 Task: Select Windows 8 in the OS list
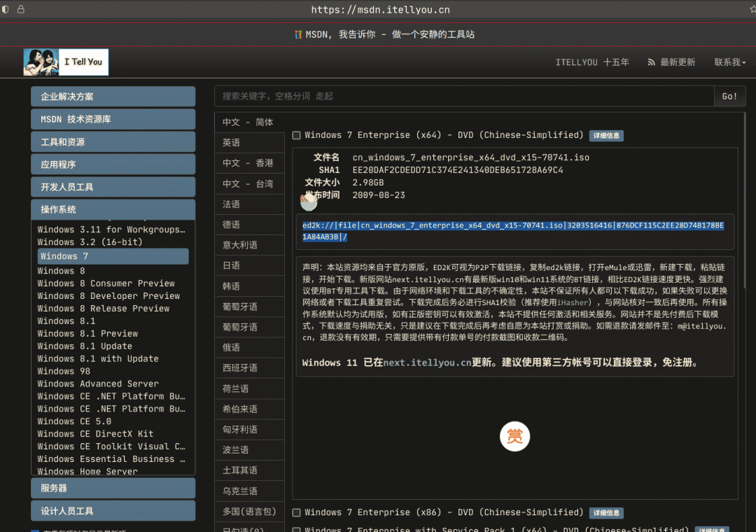tap(61, 271)
